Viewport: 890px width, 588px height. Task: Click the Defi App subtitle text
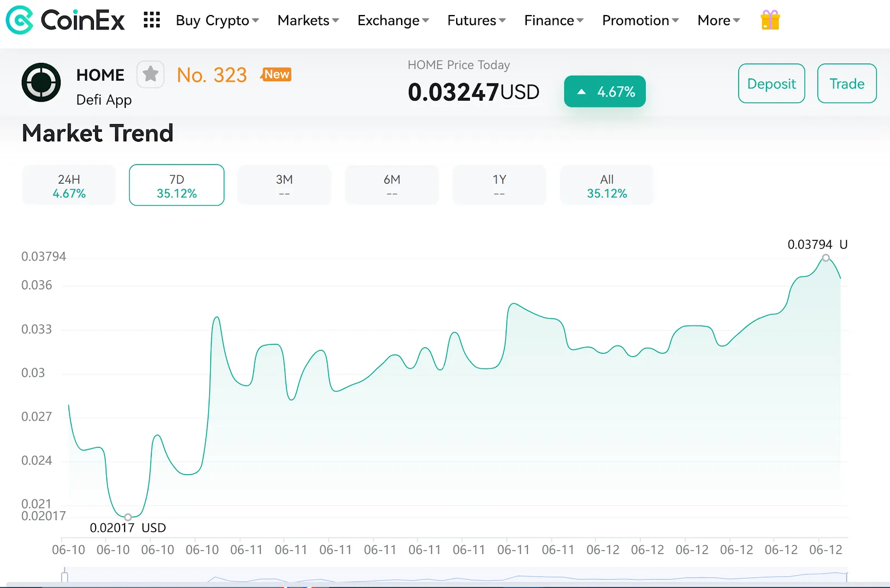click(x=104, y=100)
